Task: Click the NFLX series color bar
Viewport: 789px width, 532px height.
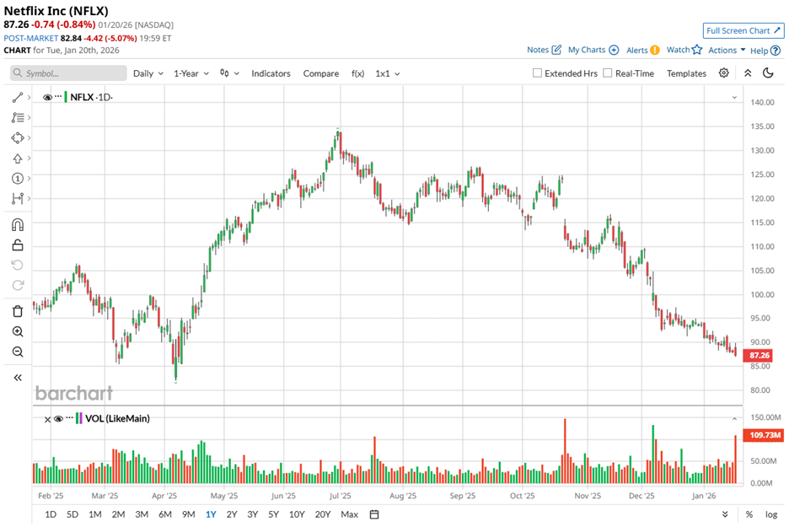Action: (x=66, y=97)
